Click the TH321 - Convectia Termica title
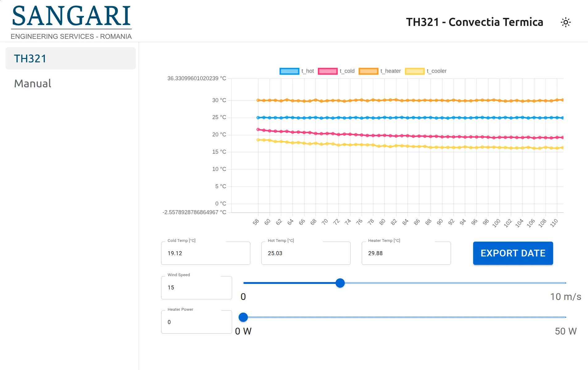Screen dimensions: 588x370 click(x=474, y=22)
